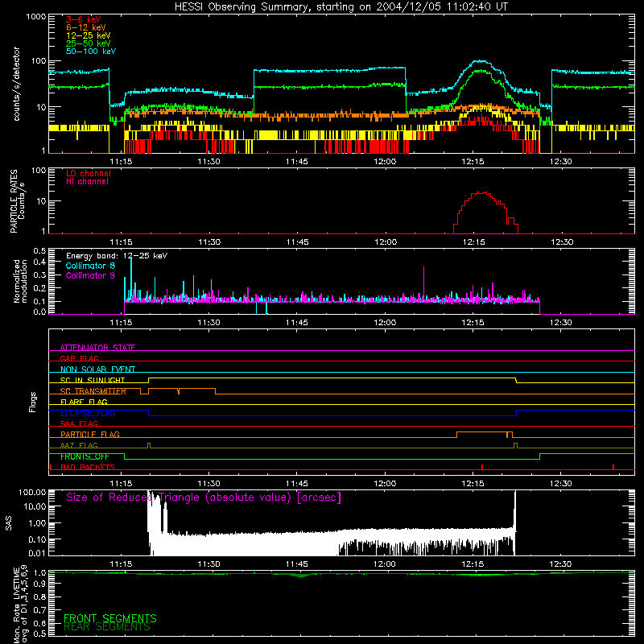Click 'Size of Reduced Triangle' plot heading

(204, 497)
